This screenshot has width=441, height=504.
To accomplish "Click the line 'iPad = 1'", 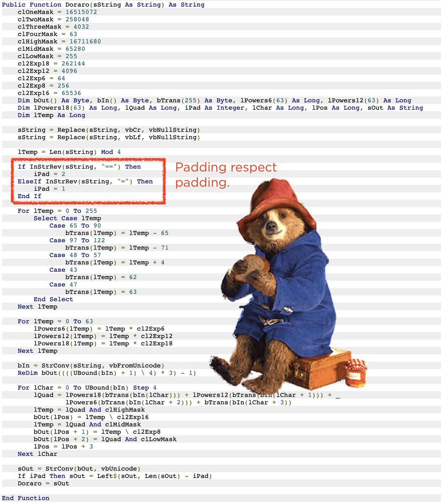I will [50, 189].
